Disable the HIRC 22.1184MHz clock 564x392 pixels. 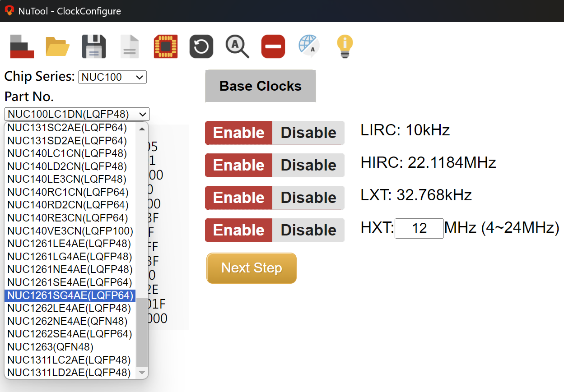click(308, 165)
